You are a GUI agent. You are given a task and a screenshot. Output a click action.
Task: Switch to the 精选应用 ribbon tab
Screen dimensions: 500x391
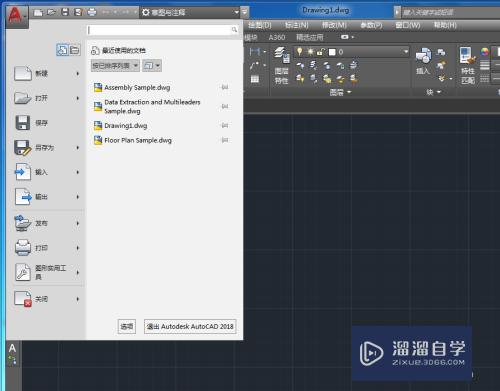pyautogui.click(x=310, y=37)
